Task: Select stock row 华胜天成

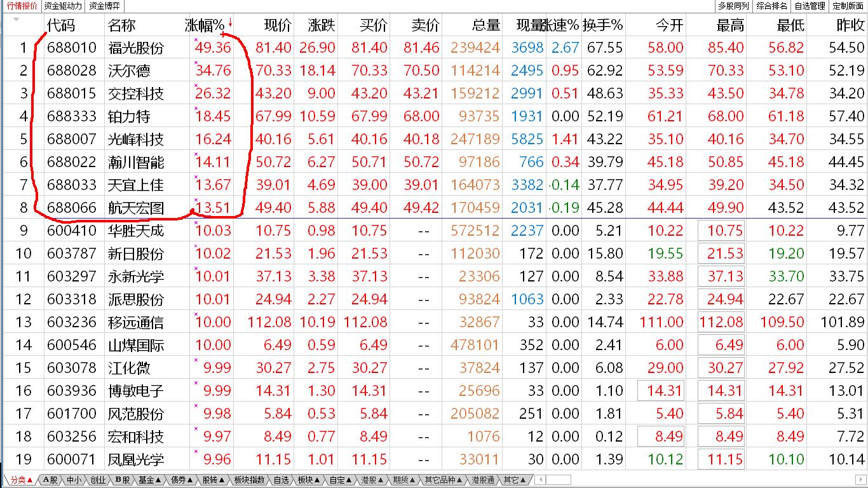Action: coord(434,231)
